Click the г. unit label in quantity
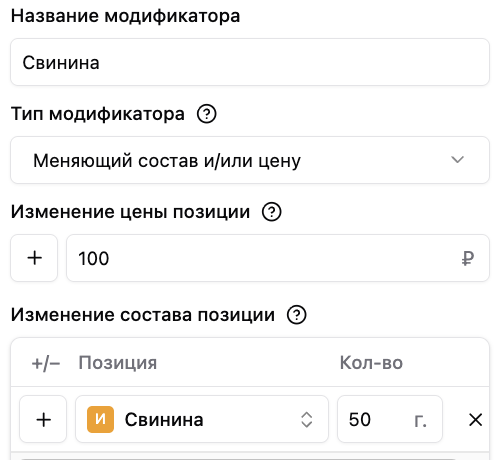The height and width of the screenshot is (460, 500). [x=420, y=420]
